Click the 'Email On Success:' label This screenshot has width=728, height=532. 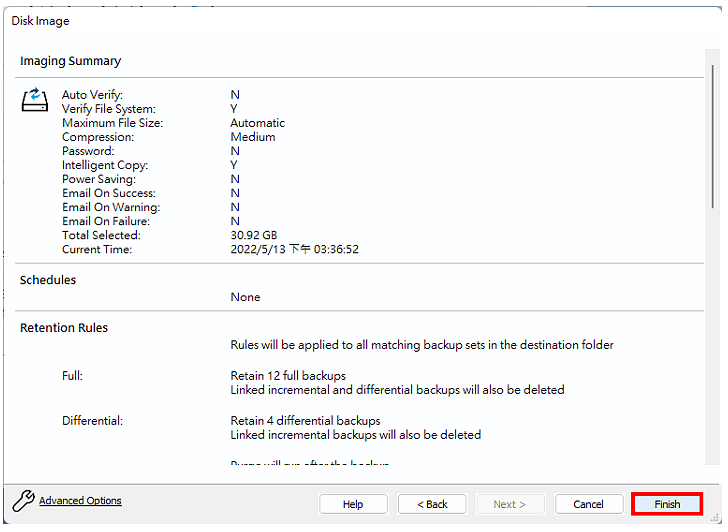(109, 193)
